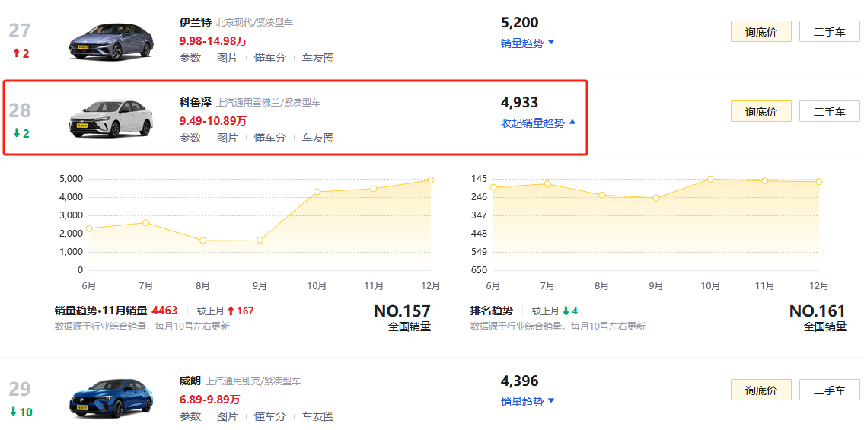The image size is (864, 430).
Task: Open 参数 link for 威朗
Action: pos(190,416)
